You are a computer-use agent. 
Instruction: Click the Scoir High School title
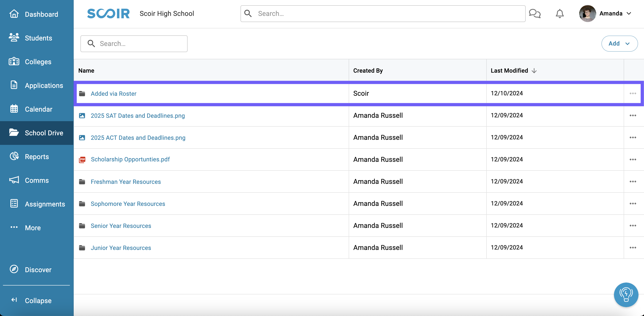coord(167,14)
